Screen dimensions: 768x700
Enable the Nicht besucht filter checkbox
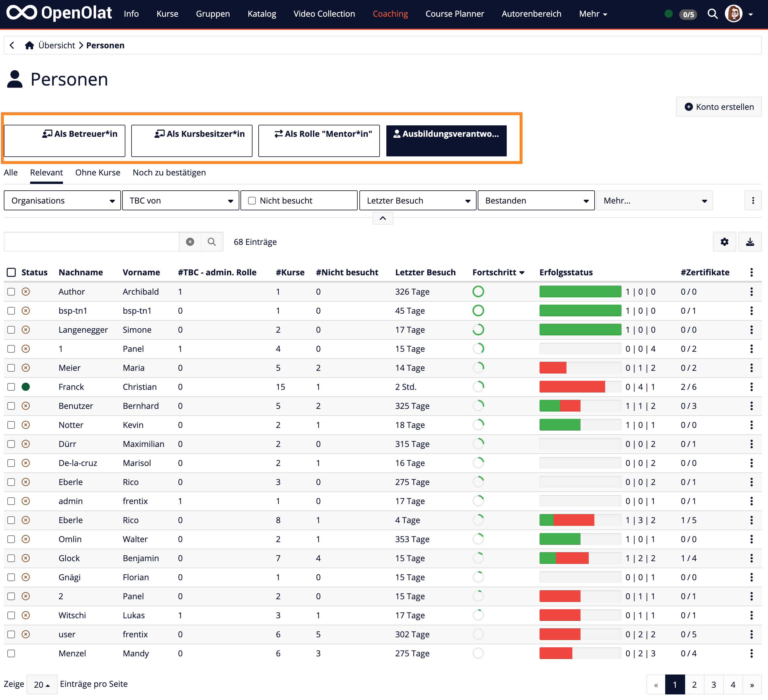pyautogui.click(x=252, y=200)
